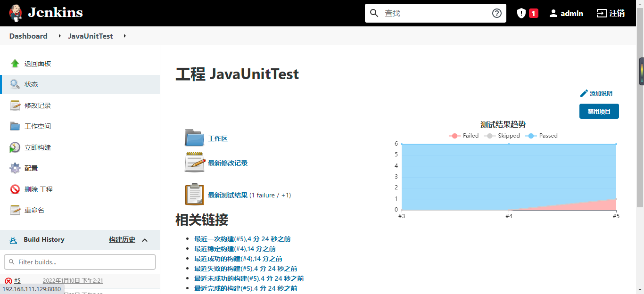644x294 pixels.
Task: Focus the 查找 search input field
Action: pos(436,13)
